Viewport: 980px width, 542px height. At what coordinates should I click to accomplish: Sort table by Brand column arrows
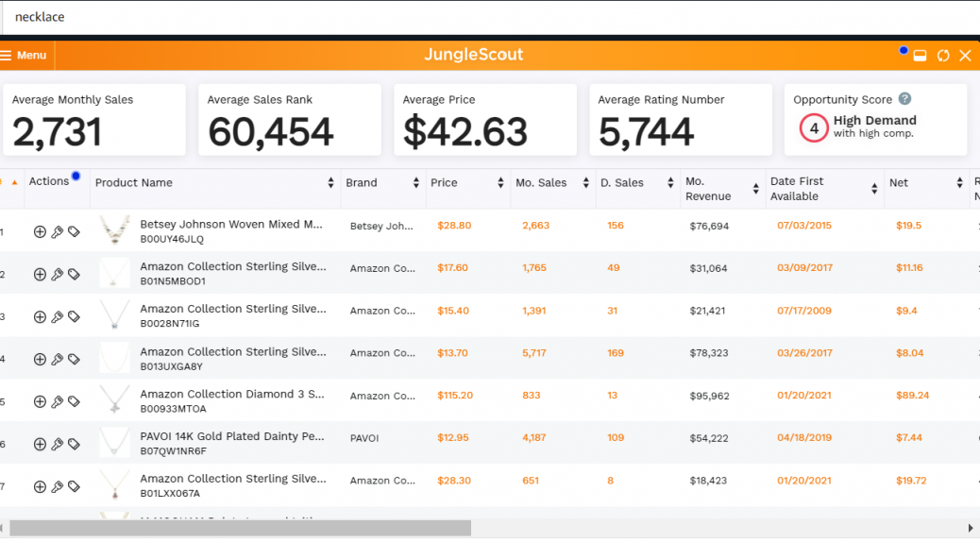(415, 182)
